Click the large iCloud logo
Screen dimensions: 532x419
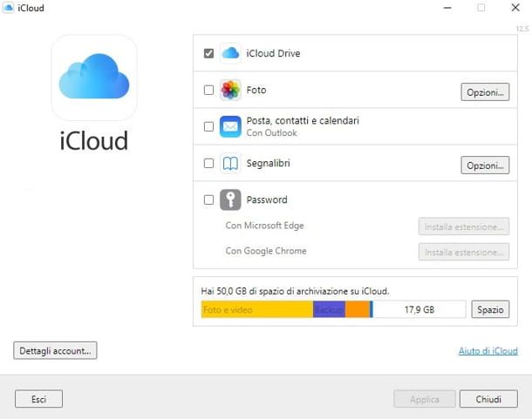(94, 78)
